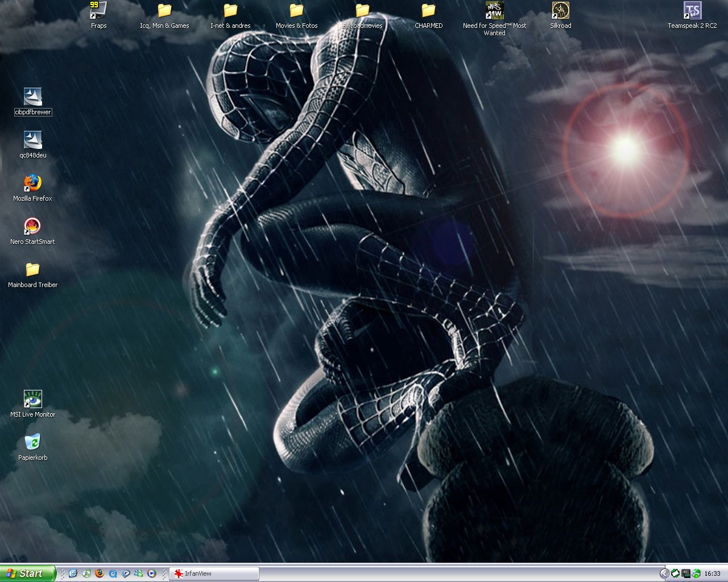Open the Fraps desktop shortcut

click(98, 11)
